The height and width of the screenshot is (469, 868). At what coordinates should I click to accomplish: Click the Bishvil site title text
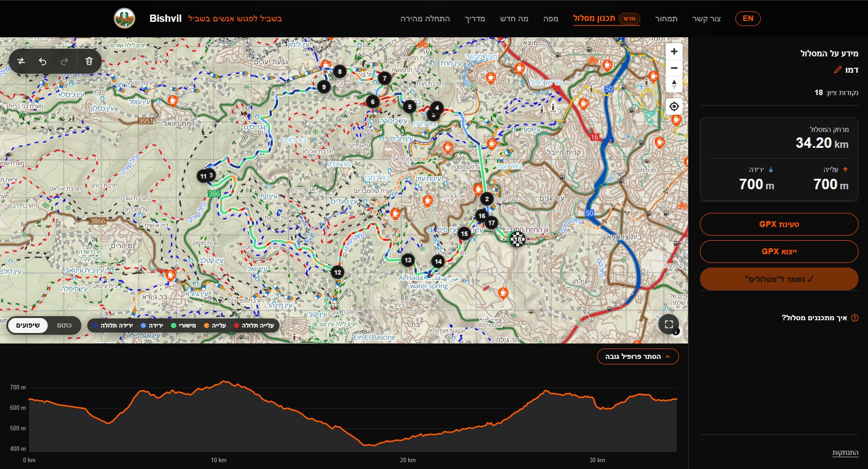(165, 19)
